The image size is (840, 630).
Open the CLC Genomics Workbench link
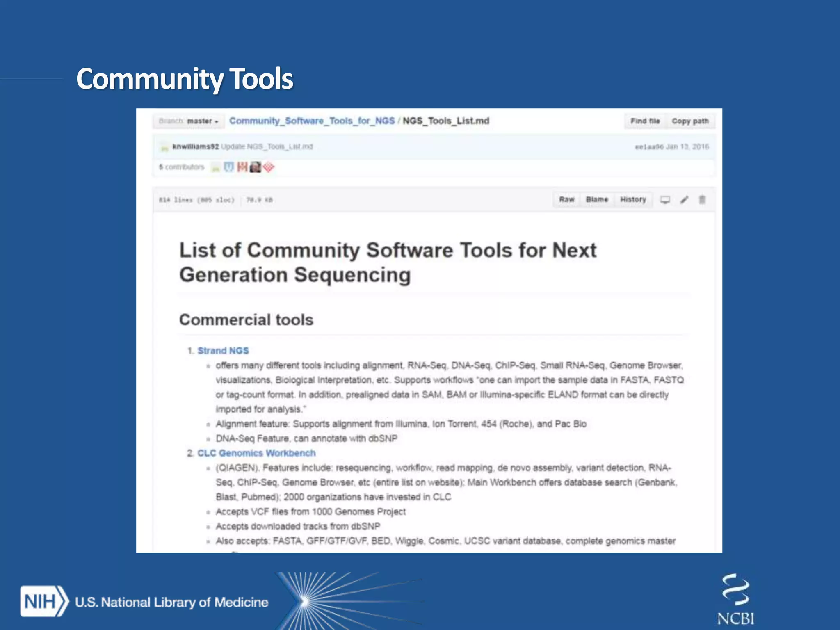coord(256,453)
